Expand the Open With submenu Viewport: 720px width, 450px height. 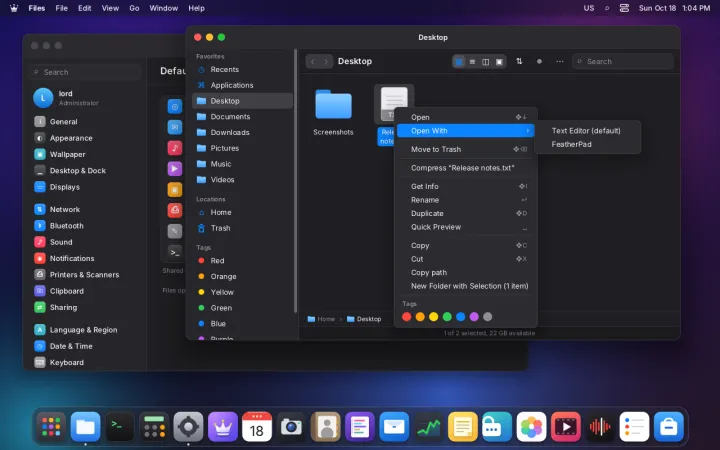466,131
